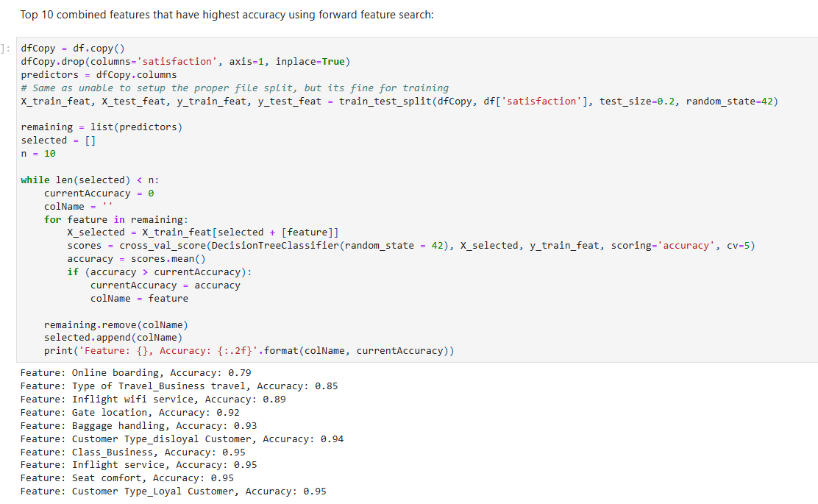Click the dfCopy.drop satisfaction column line

coord(185,61)
